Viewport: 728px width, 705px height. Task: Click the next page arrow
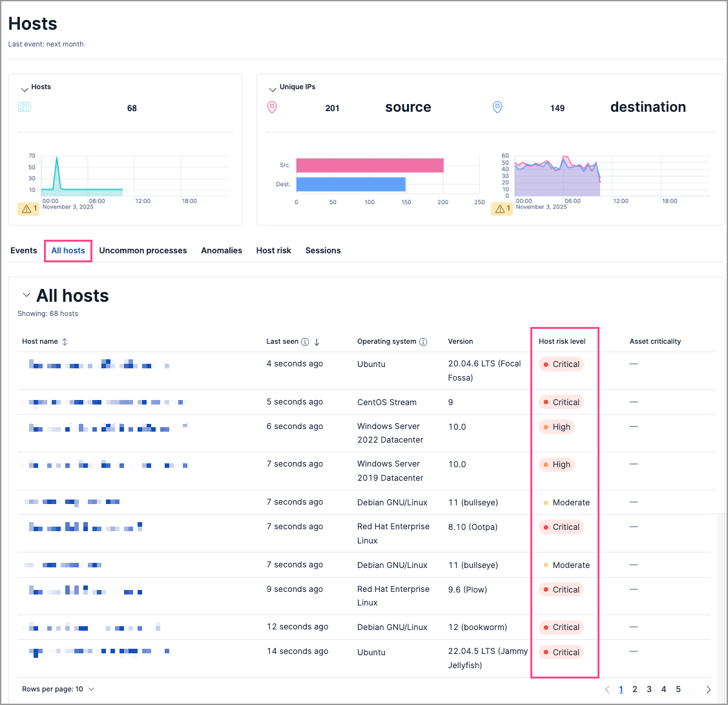[x=708, y=689]
